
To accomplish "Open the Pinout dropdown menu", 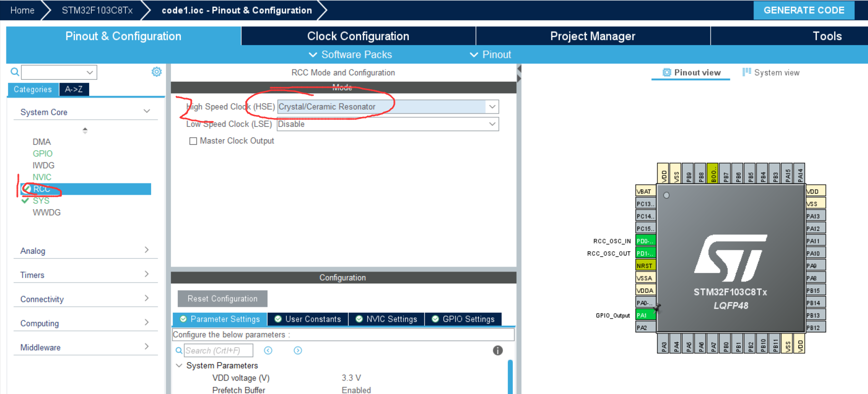I will pyautogui.click(x=490, y=55).
